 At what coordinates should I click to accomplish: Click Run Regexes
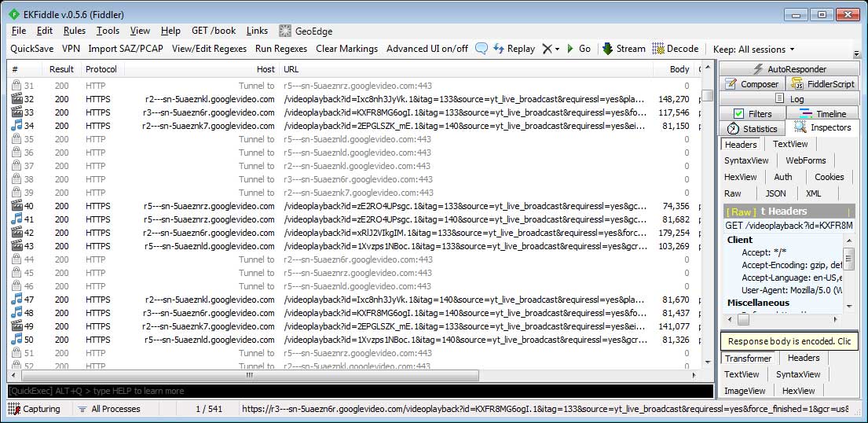(x=281, y=49)
